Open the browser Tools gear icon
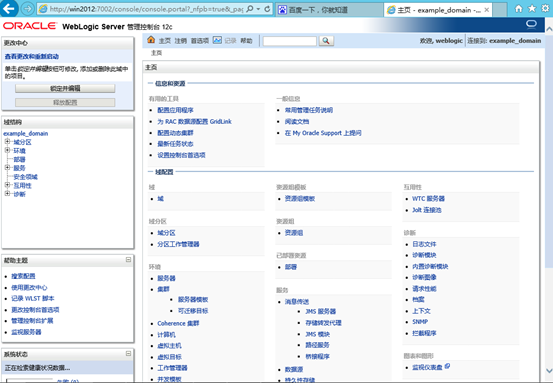This screenshot has width=553, height=383. [545, 9]
